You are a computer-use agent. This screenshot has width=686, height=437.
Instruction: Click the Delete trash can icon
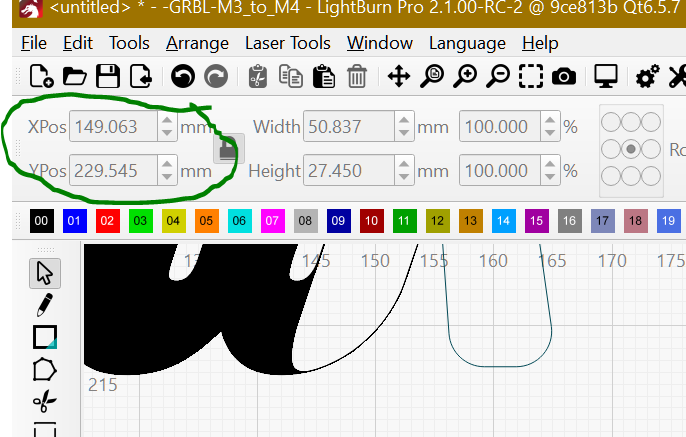(x=357, y=76)
